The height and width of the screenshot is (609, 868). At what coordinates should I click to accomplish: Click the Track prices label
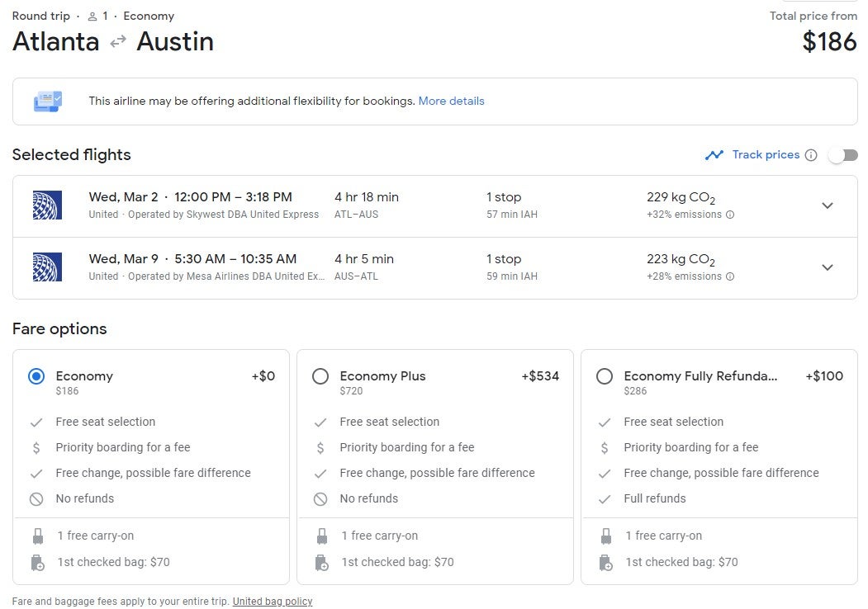click(766, 155)
